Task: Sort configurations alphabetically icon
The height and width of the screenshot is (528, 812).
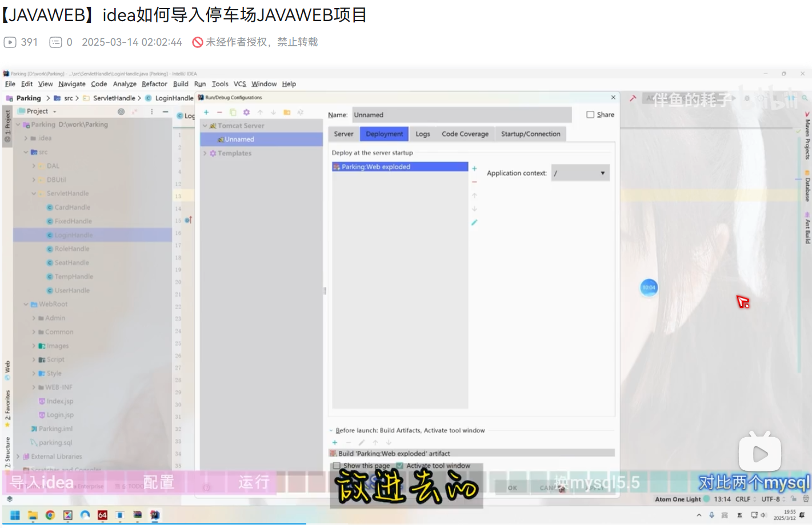Action: 301,113
